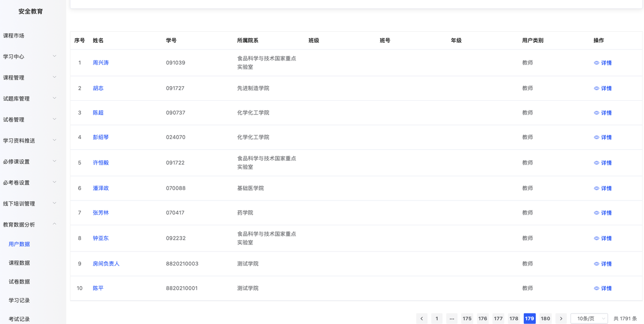Open user profile link 许恒毅
Image resolution: width=644 pixels, height=324 pixels.
pos(101,163)
